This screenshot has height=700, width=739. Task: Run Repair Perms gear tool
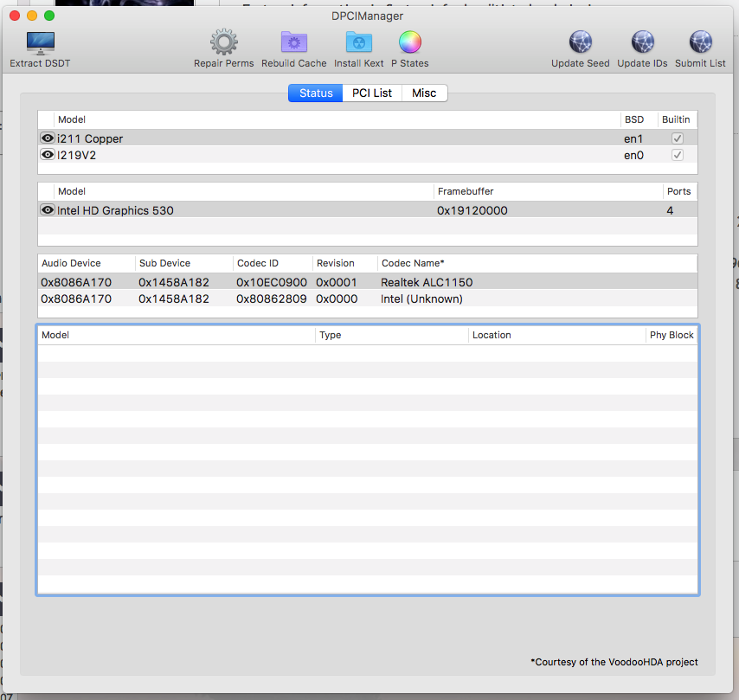coord(223,42)
